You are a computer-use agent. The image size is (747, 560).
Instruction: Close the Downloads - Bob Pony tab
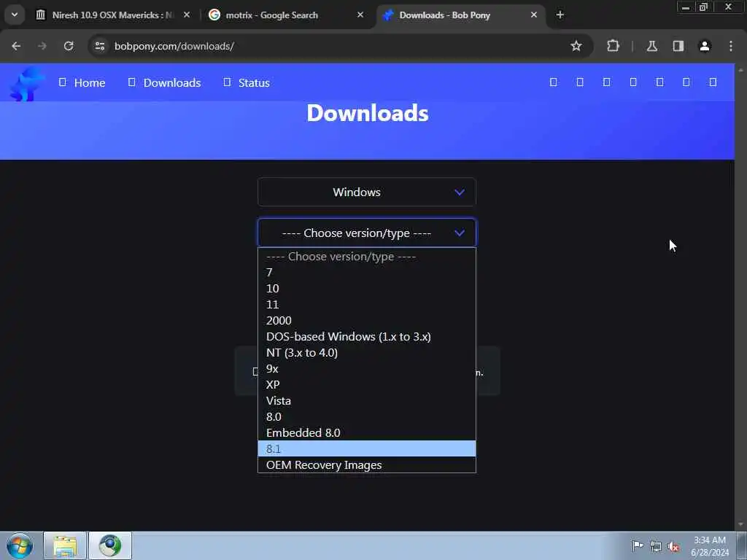533,15
